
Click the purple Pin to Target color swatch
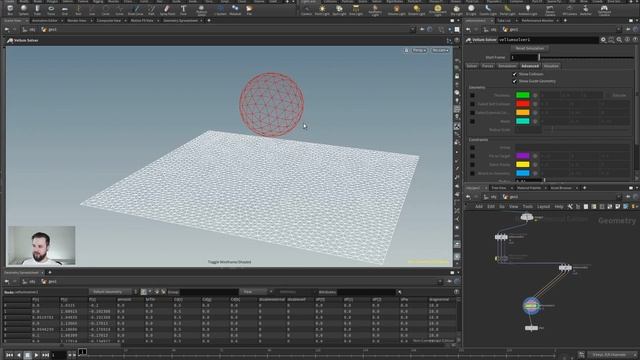(x=522, y=156)
